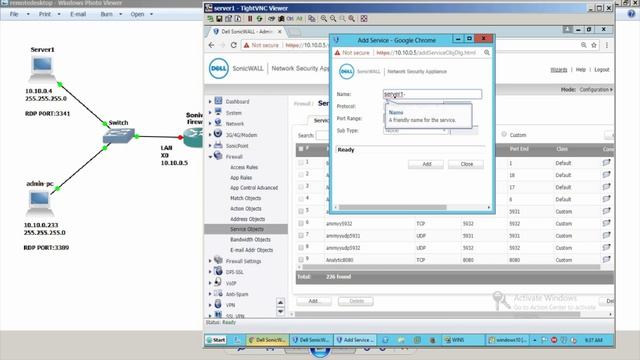Click Delete button below services table
This screenshot has width=640, height=360.
[356, 301]
